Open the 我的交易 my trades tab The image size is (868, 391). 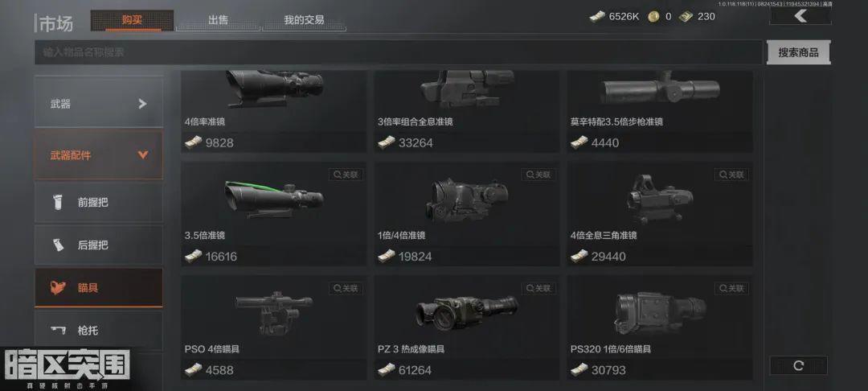[304, 20]
